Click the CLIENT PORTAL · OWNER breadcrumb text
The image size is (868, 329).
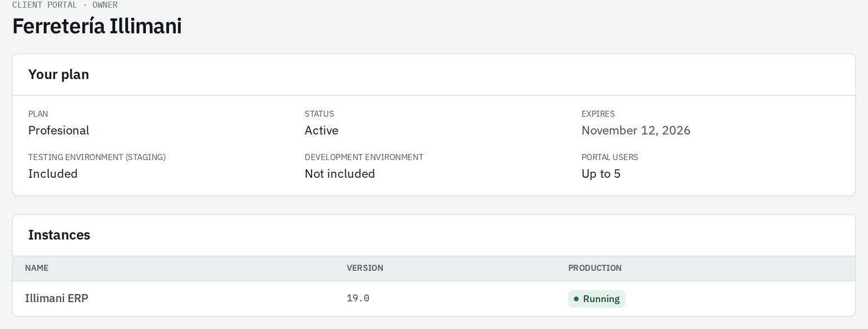pyautogui.click(x=65, y=5)
